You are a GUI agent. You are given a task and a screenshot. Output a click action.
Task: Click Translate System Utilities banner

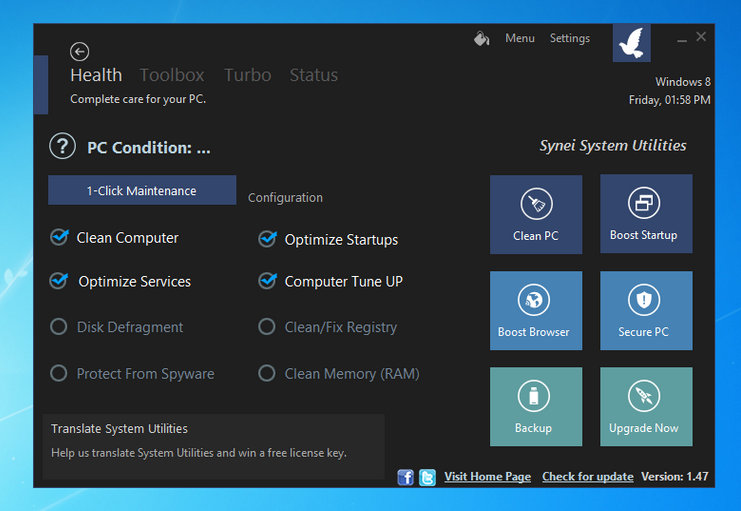213,447
